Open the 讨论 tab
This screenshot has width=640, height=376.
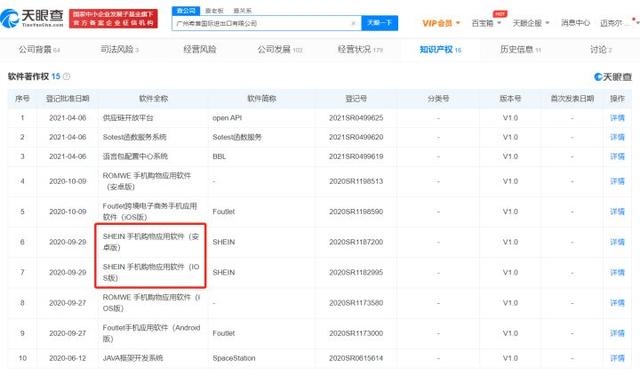(x=601, y=49)
